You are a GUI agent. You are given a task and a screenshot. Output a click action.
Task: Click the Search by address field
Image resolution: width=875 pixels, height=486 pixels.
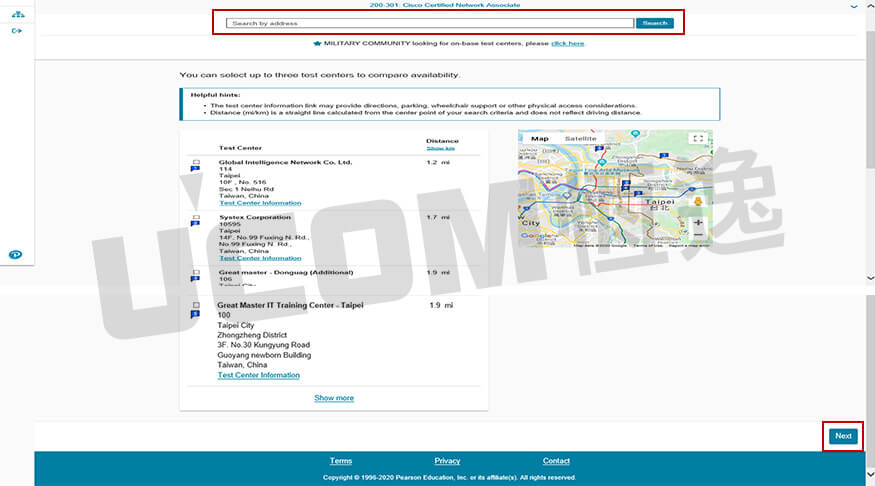(430, 23)
